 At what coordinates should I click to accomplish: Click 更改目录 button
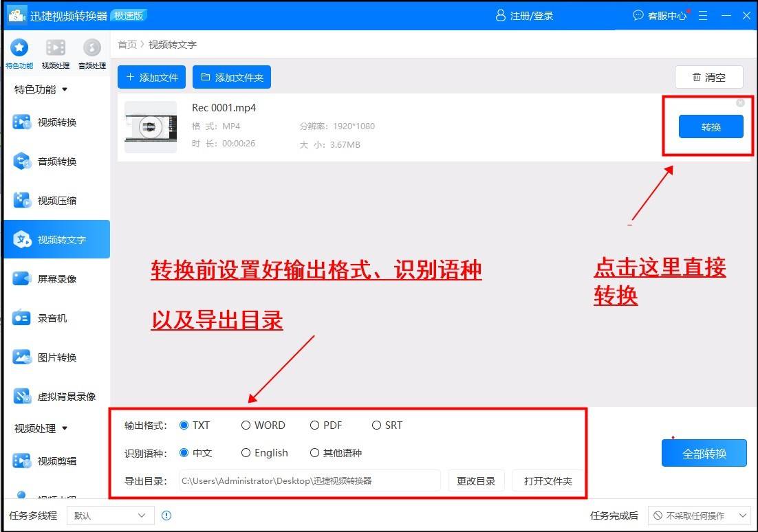point(476,480)
